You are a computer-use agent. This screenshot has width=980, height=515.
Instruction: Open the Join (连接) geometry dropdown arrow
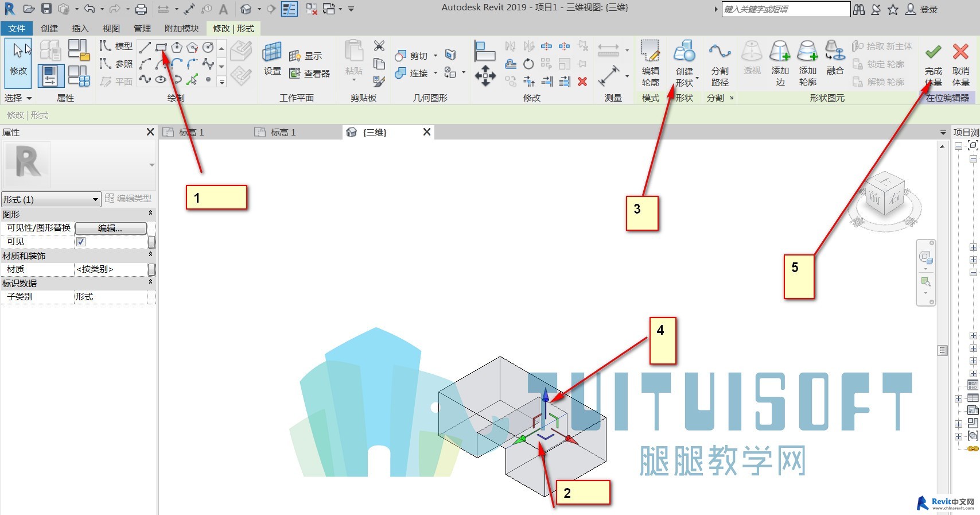coord(435,73)
